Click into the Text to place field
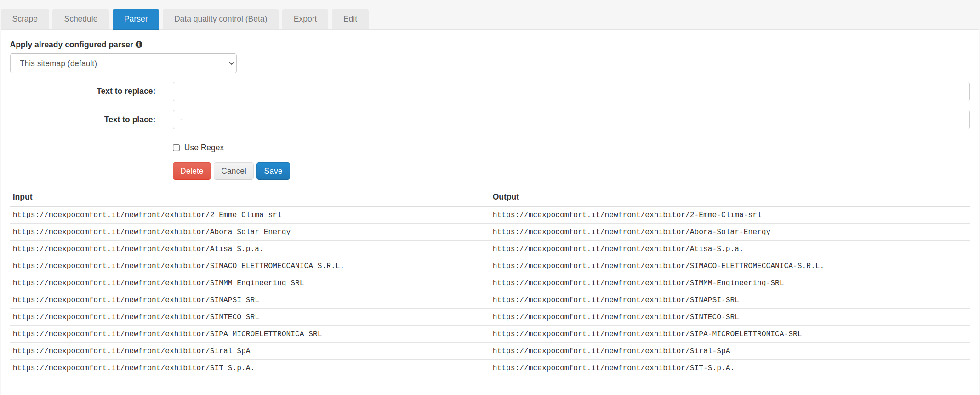Image resolution: width=980 pixels, height=395 pixels. (x=571, y=120)
